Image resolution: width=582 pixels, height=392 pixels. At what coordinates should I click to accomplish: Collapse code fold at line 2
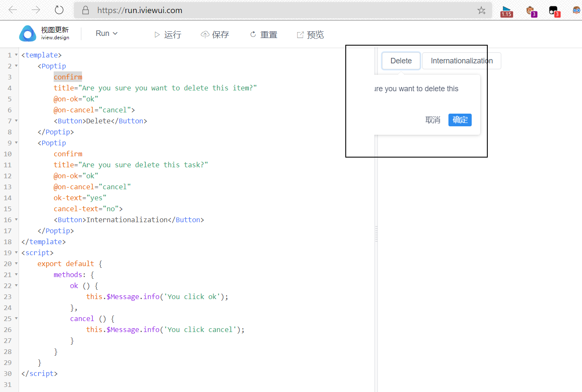pos(16,66)
